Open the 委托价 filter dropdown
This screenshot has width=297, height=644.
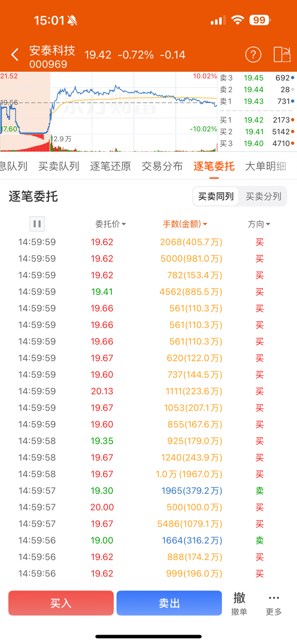pyautogui.click(x=111, y=224)
